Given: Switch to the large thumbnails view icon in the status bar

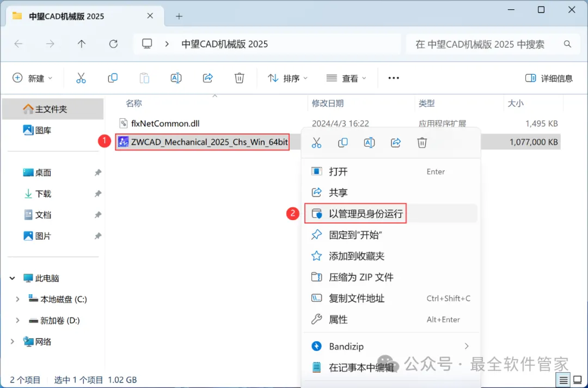Looking at the screenshot, I should (x=578, y=380).
